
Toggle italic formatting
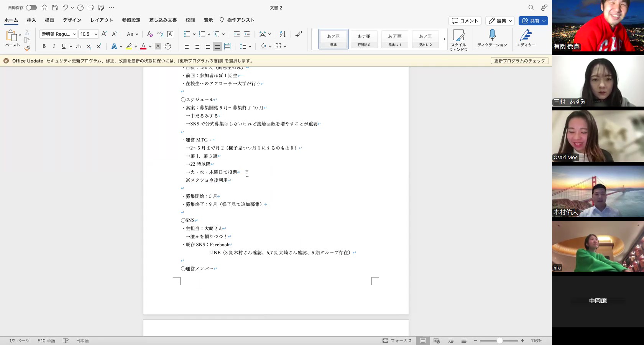tap(54, 46)
